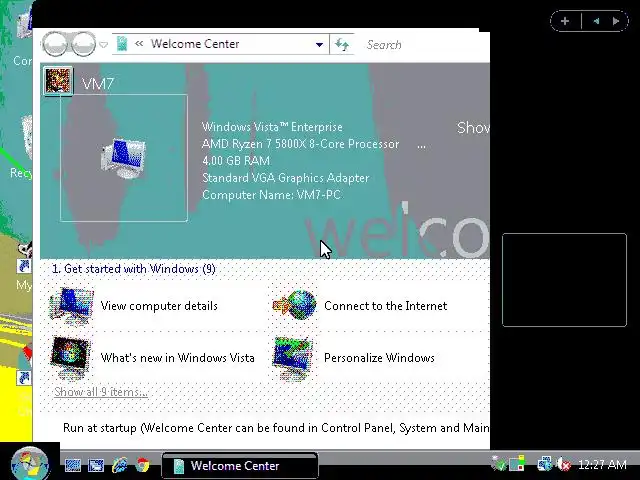
Task: Click into the Search field
Action: 422,44
